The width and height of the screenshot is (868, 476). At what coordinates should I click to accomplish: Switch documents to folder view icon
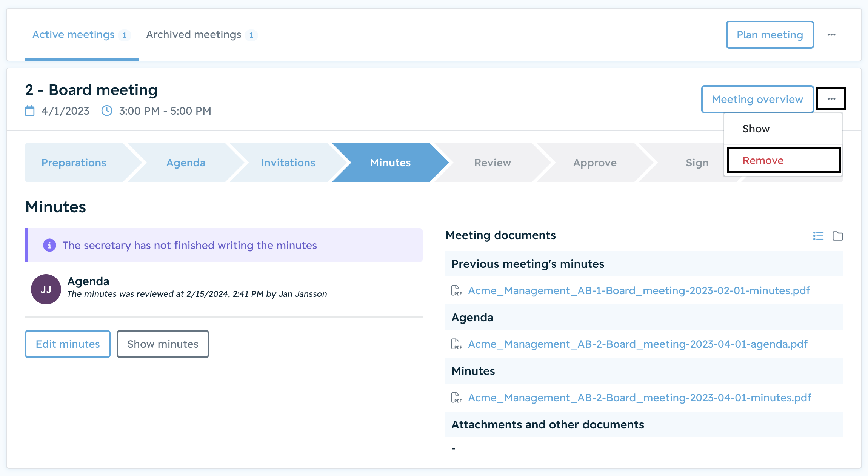coord(838,236)
